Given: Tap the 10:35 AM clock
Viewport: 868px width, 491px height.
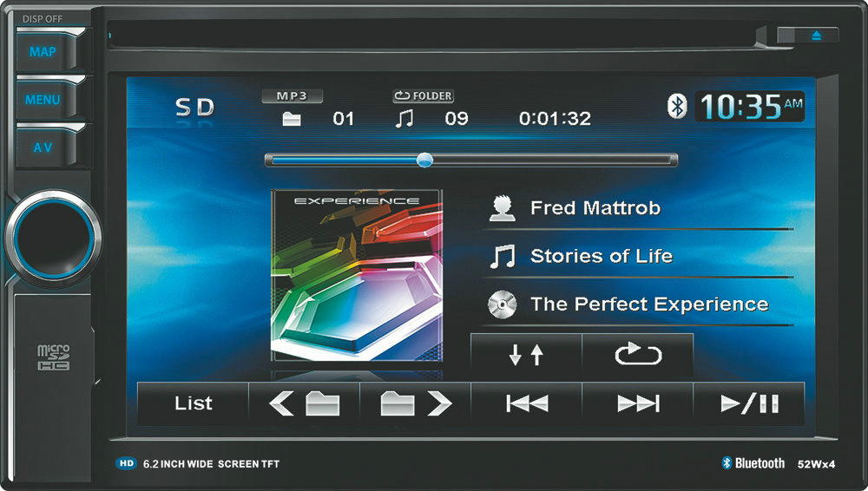Looking at the screenshot, I should [x=750, y=106].
